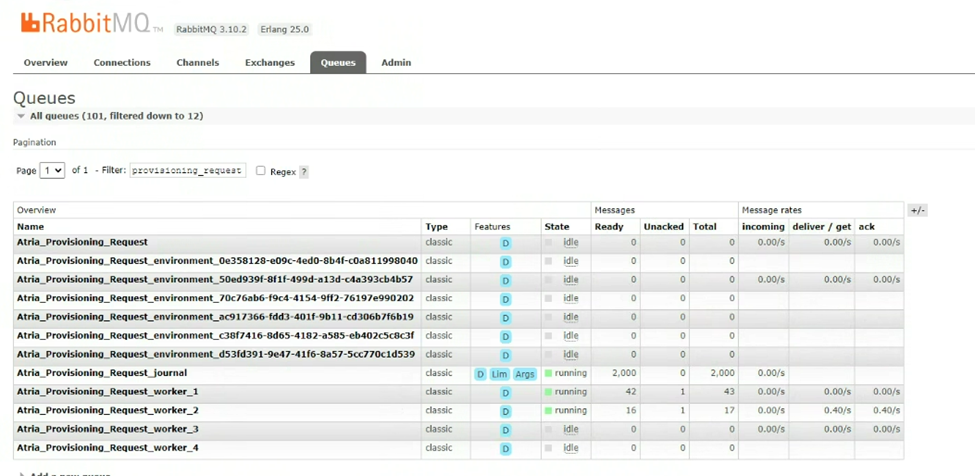Screen dimensions: 975x476
Task: Click the D badge on the worker_1 row
Action: point(506,393)
